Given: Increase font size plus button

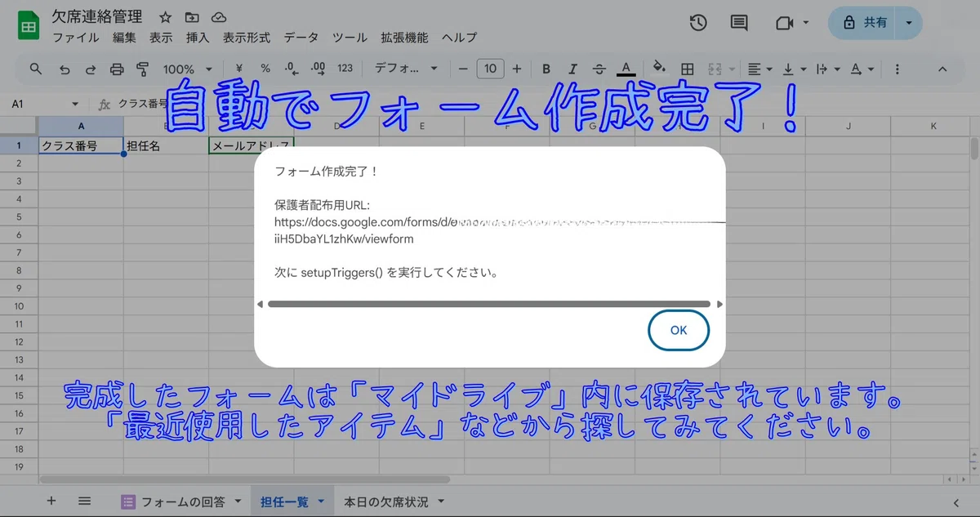Looking at the screenshot, I should coord(517,69).
